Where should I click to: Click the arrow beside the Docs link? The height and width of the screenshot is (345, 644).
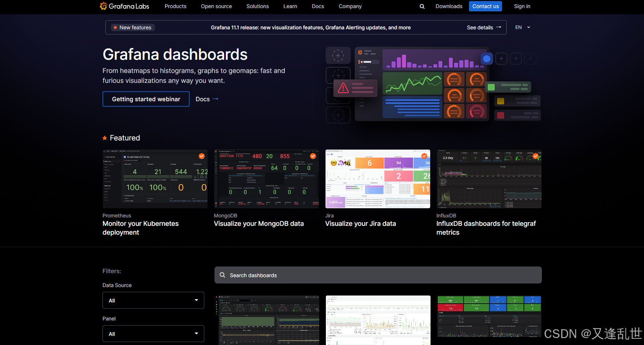(216, 99)
